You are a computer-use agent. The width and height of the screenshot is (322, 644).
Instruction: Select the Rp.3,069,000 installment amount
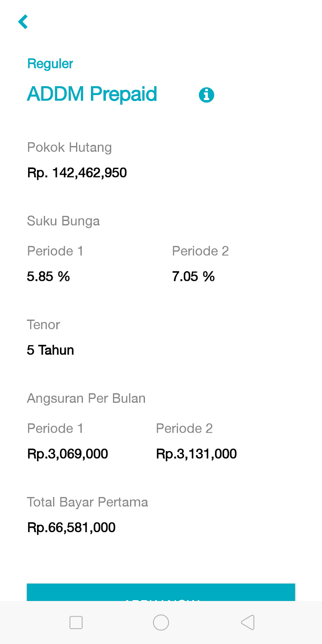coord(68,454)
